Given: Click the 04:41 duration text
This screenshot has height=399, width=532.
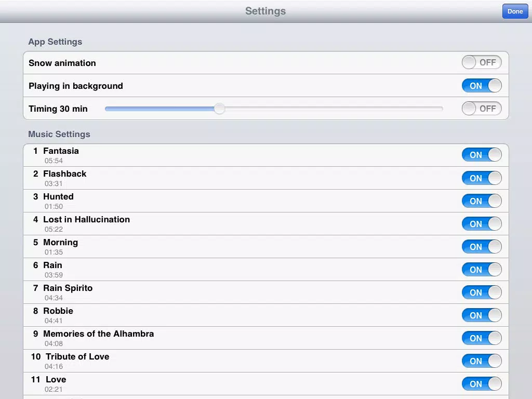Looking at the screenshot, I should [x=54, y=321].
